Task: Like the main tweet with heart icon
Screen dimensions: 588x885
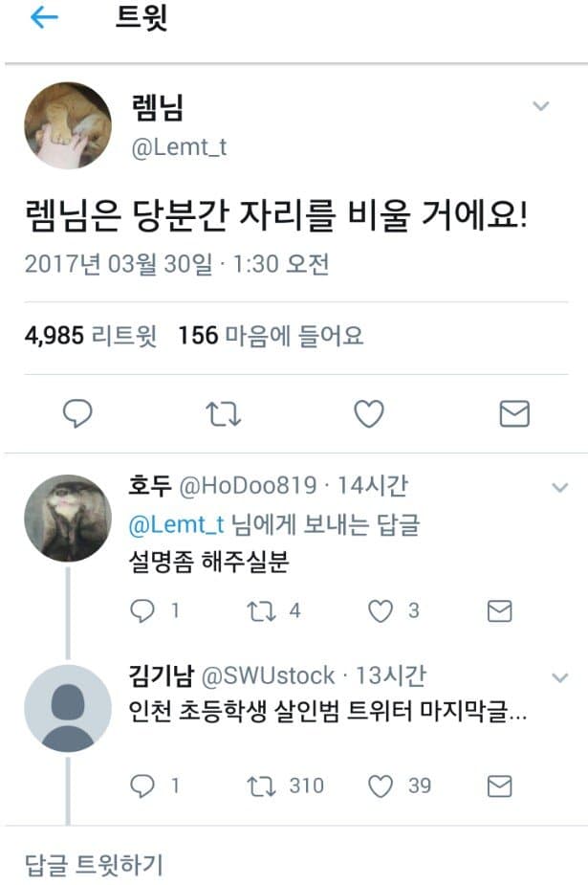Action: [x=369, y=413]
